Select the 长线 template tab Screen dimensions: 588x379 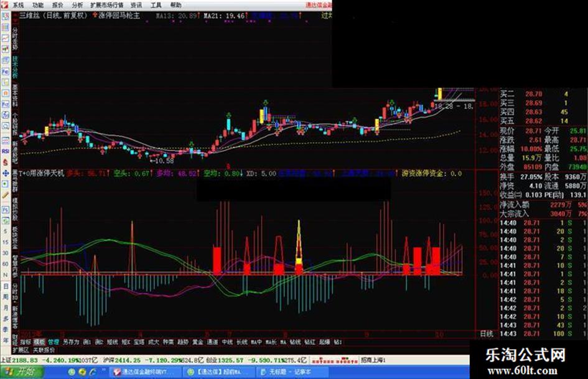[242, 342]
